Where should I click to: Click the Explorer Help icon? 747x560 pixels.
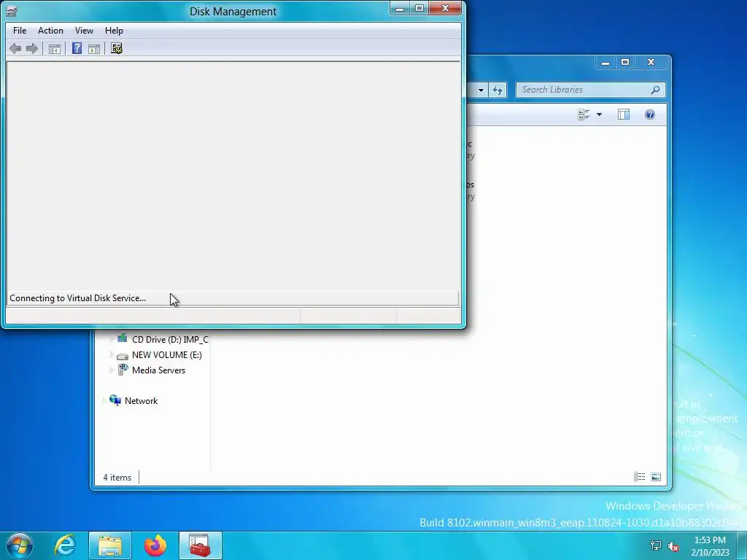click(650, 114)
